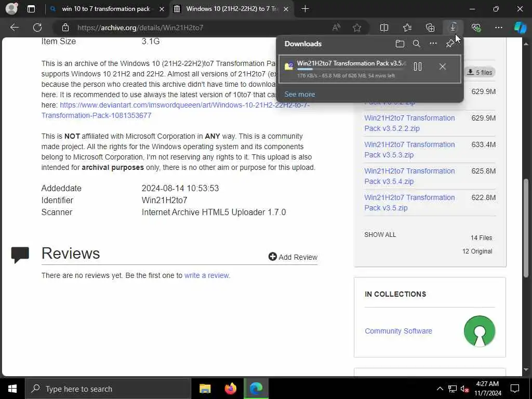Open the Favorites list icon
The image size is (532, 399).
[x=407, y=28]
